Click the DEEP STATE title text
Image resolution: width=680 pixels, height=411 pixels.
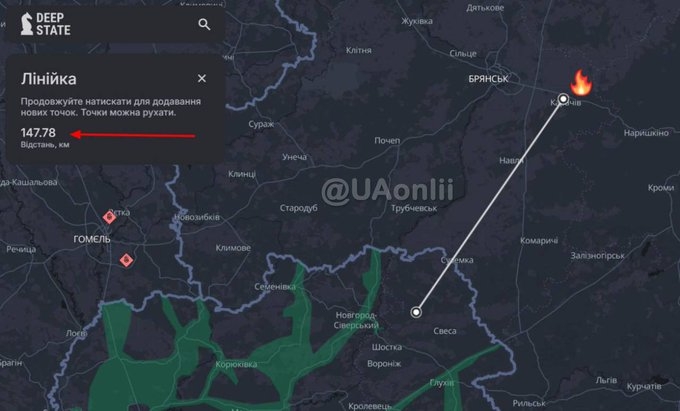53,24
